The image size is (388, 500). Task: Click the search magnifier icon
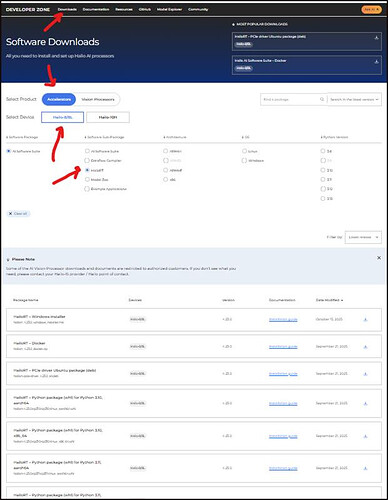[x=322, y=99]
